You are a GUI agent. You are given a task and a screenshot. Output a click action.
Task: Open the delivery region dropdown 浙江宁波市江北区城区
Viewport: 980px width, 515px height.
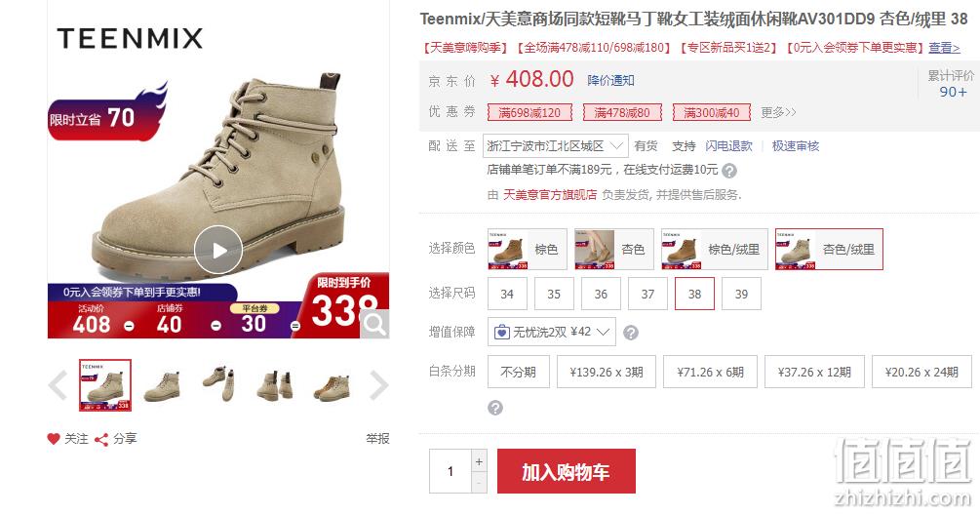(555, 146)
